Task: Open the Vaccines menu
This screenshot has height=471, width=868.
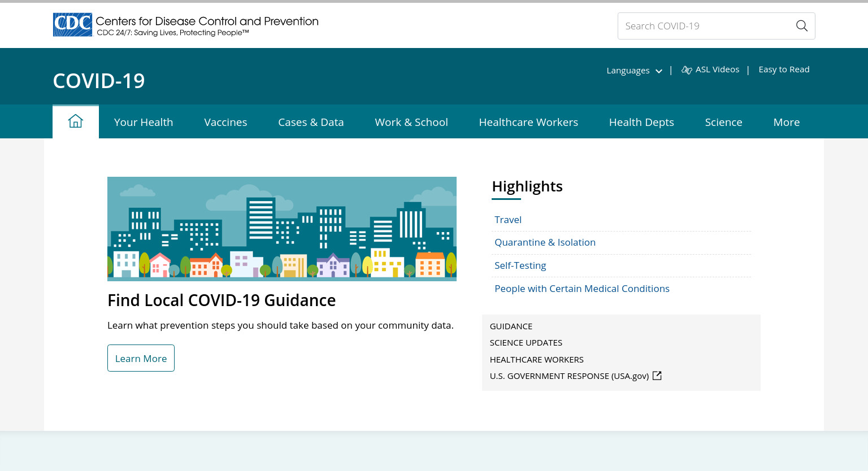Action: pyautogui.click(x=225, y=122)
